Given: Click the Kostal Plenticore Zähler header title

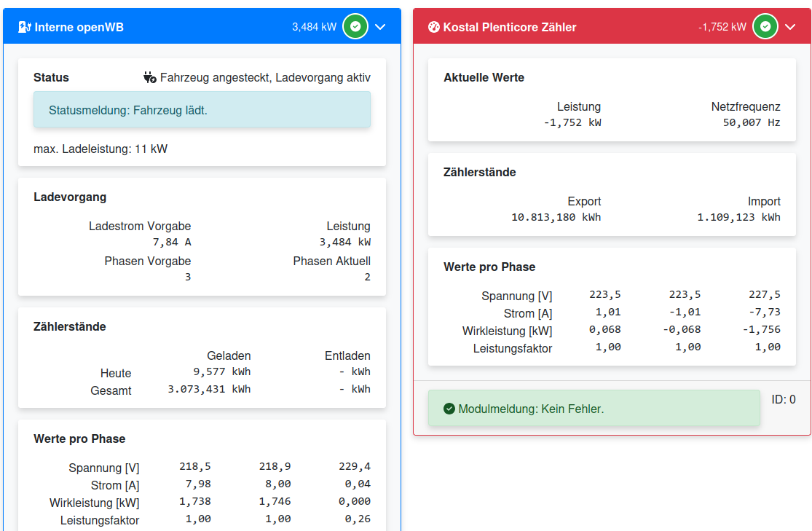Looking at the screenshot, I should pyautogui.click(x=510, y=27).
